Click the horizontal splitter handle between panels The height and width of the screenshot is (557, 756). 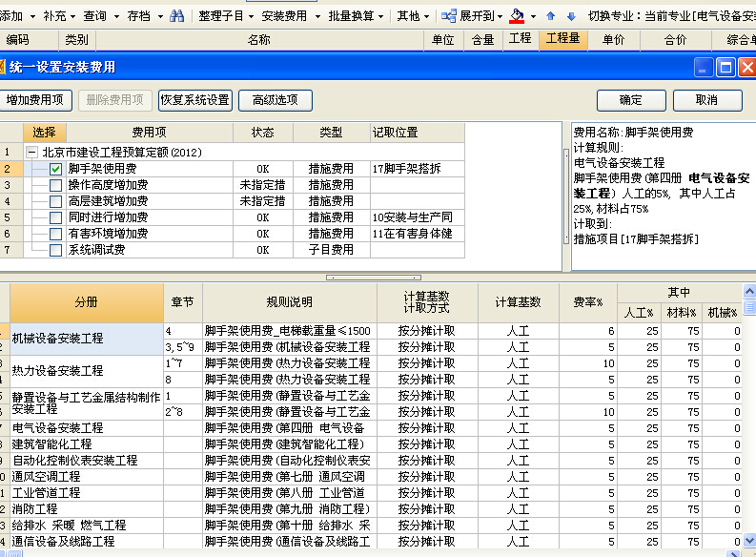point(374,278)
